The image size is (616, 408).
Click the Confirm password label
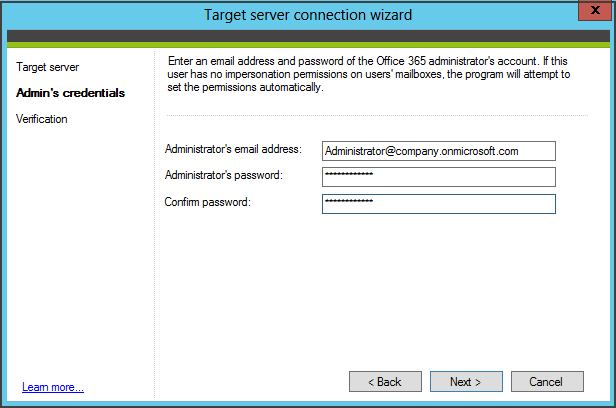(x=207, y=202)
